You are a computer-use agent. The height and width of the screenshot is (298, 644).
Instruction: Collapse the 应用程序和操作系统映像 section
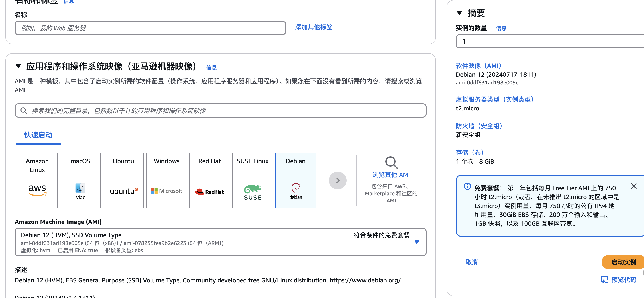coord(18,66)
